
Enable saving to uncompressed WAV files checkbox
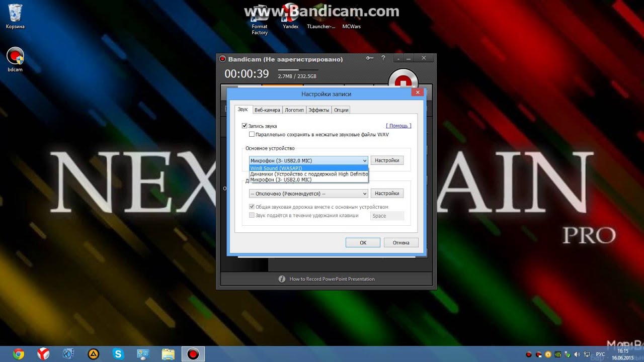252,134
